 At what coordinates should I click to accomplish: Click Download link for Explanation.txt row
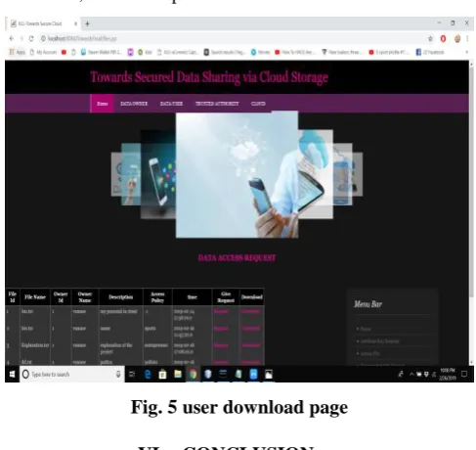tap(250, 345)
